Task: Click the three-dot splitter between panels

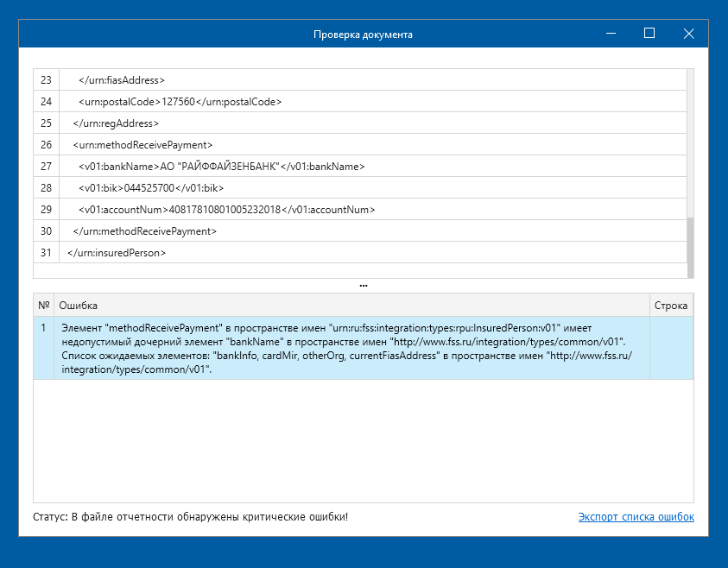Action: tap(364, 286)
